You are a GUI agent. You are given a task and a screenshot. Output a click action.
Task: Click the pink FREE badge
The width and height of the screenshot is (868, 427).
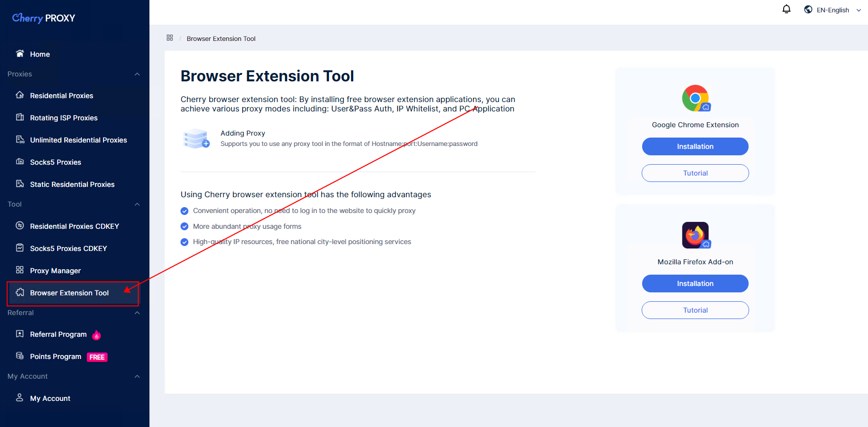click(x=97, y=357)
